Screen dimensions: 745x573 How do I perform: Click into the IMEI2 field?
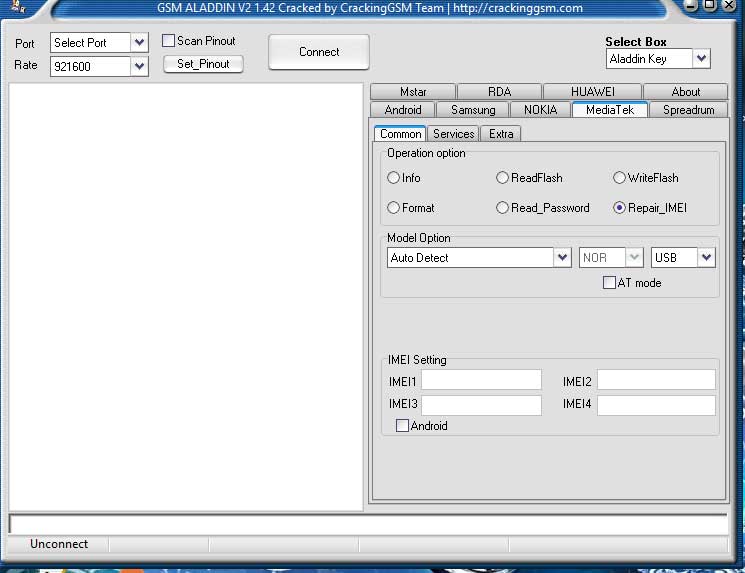(656, 381)
